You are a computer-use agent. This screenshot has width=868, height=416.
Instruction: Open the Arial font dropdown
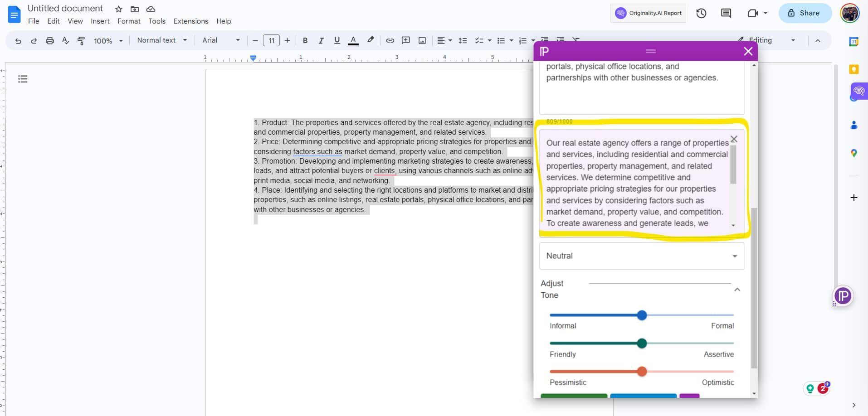click(221, 40)
